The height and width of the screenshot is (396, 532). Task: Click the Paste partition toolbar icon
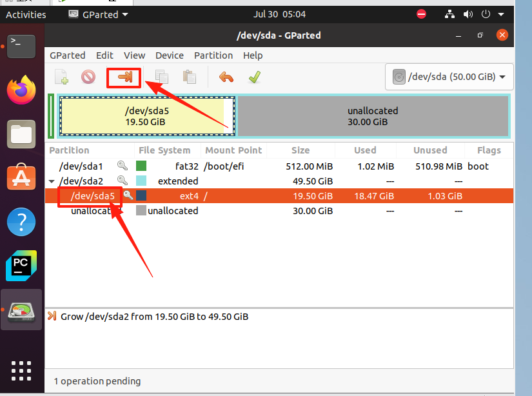coord(190,77)
